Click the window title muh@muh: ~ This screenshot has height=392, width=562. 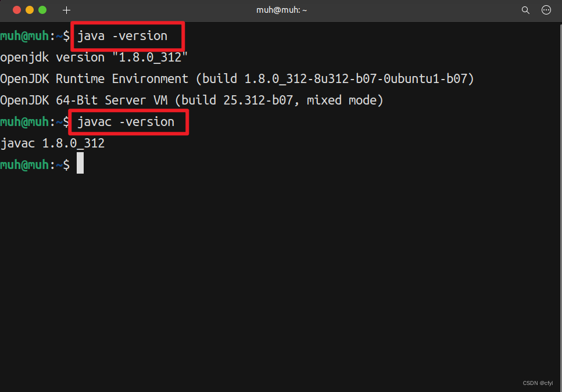tap(281, 10)
